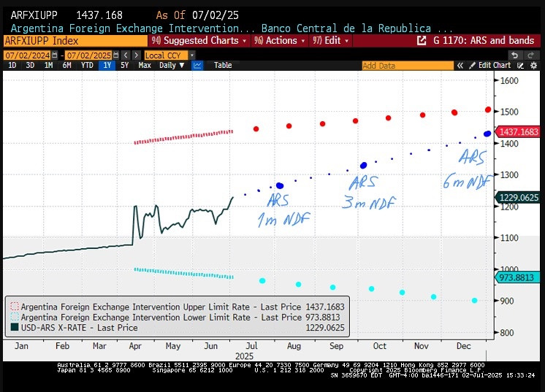Viewport: 545px width, 392px height.
Task: Click the 1500 y-axis value
Action: [x=509, y=112]
